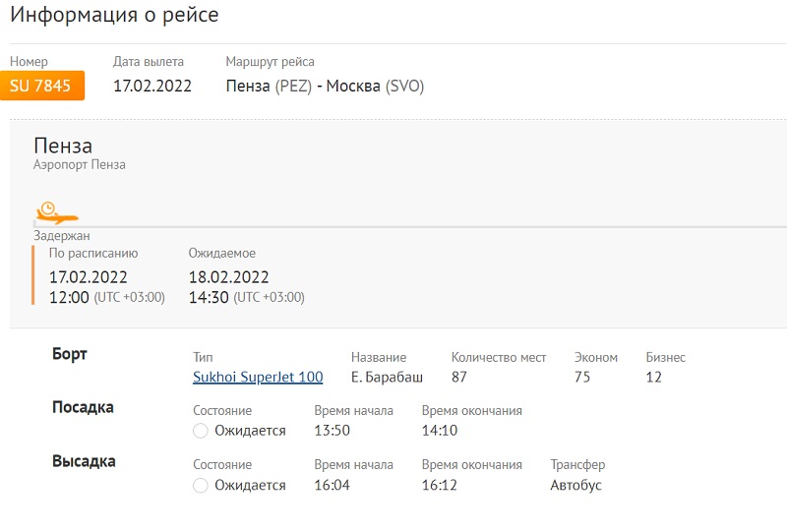
Task: Click the Борт section label
Action: click(x=70, y=354)
